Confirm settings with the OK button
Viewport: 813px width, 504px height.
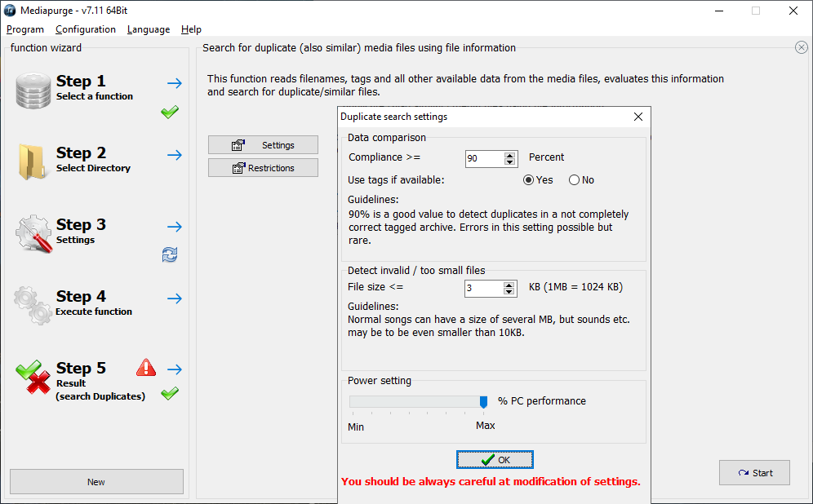(495, 459)
